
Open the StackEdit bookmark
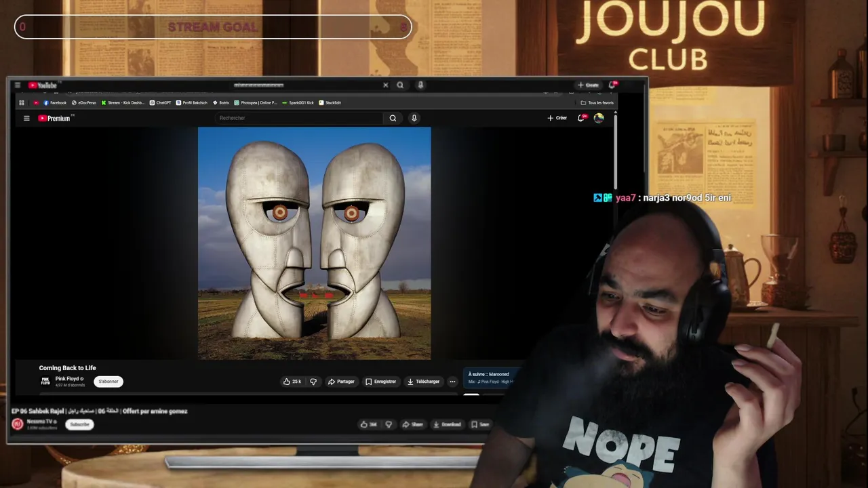pos(330,103)
